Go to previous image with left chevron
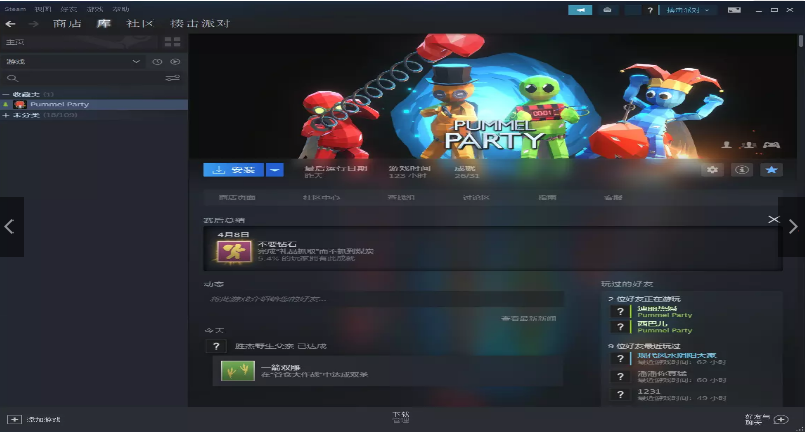Image resolution: width=805 pixels, height=432 pixels. click(9, 227)
